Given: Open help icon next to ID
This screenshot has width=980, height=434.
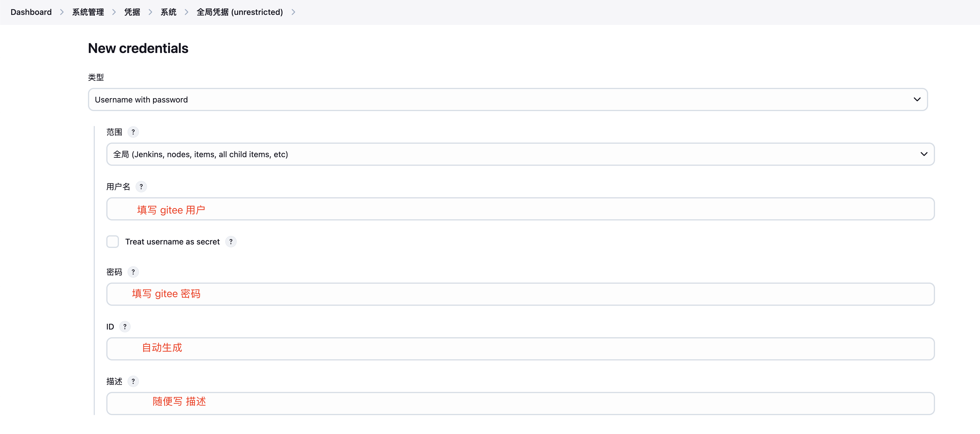Looking at the screenshot, I should (125, 327).
